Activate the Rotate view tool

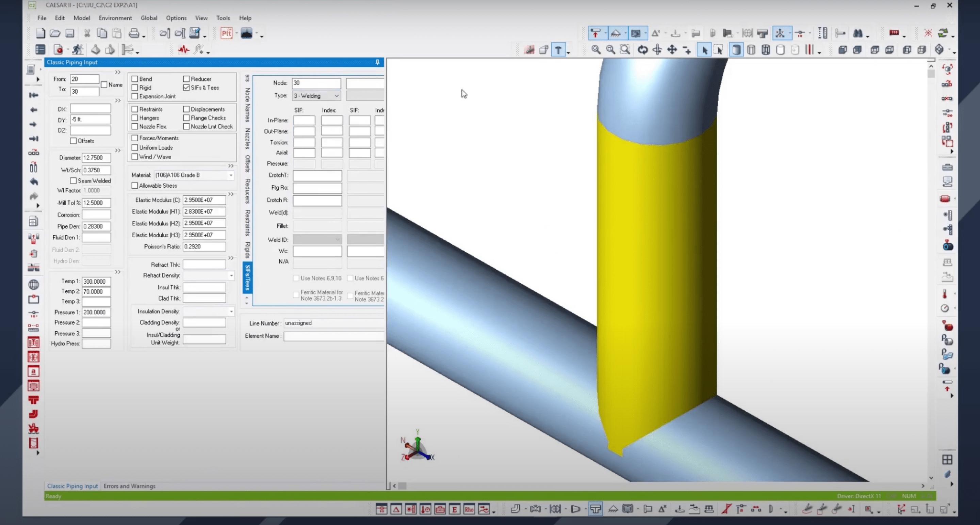pos(642,49)
